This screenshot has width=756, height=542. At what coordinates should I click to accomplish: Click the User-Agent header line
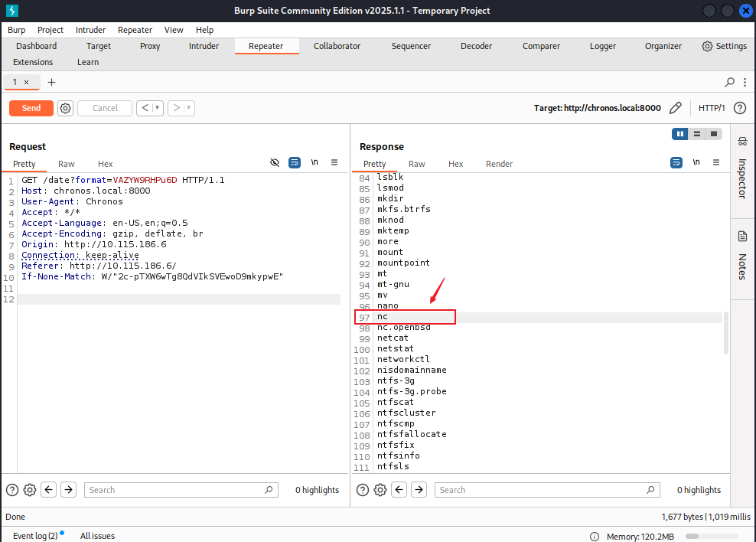click(x=73, y=201)
